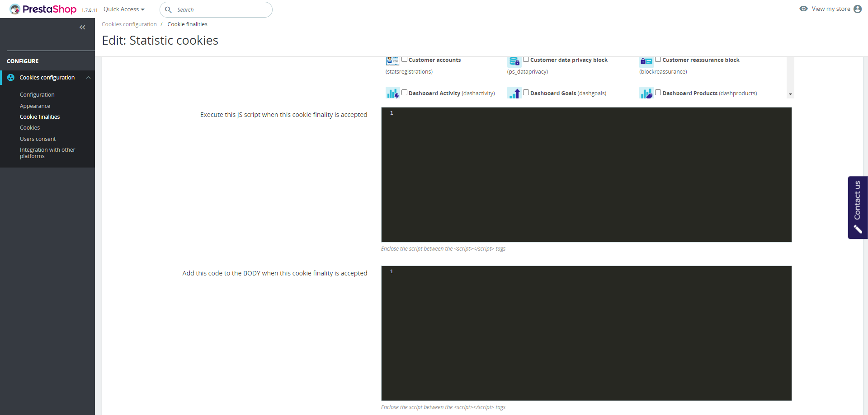Click the PrestaShop version number 1.7.8.11

pyautogui.click(x=90, y=10)
